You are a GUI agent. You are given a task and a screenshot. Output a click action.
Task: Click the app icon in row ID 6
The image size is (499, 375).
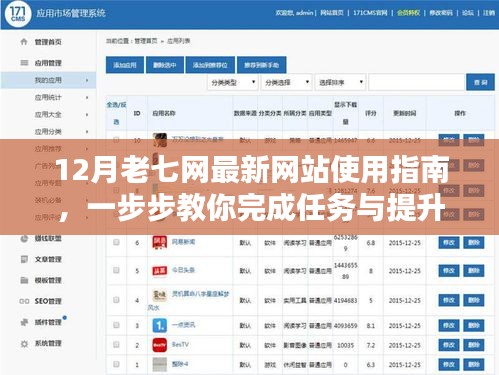(160, 242)
